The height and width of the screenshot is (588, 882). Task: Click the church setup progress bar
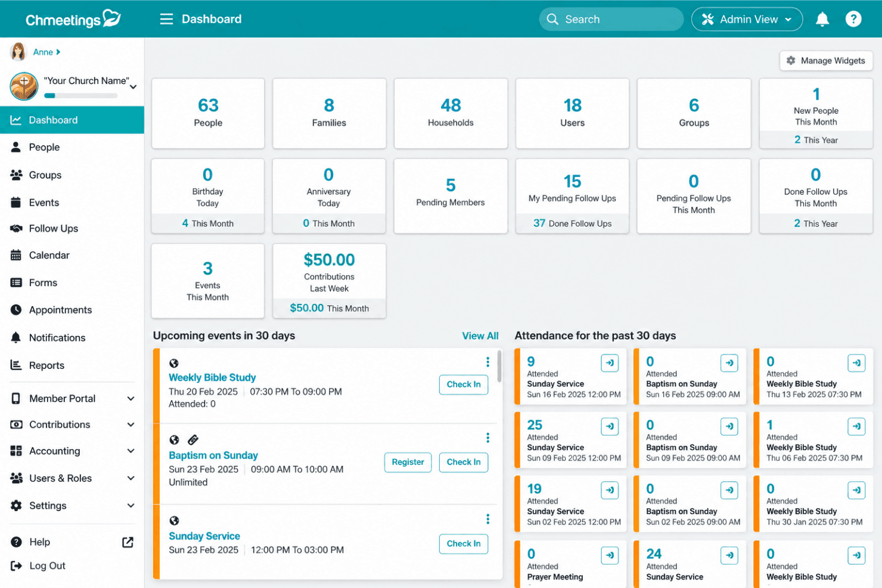pyautogui.click(x=81, y=95)
